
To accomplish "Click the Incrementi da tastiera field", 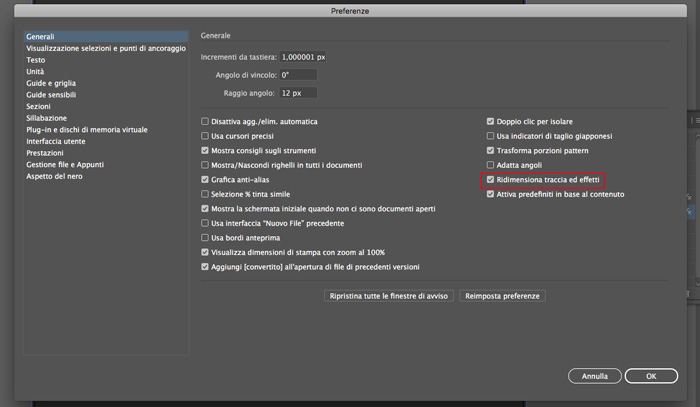I will 303,57.
